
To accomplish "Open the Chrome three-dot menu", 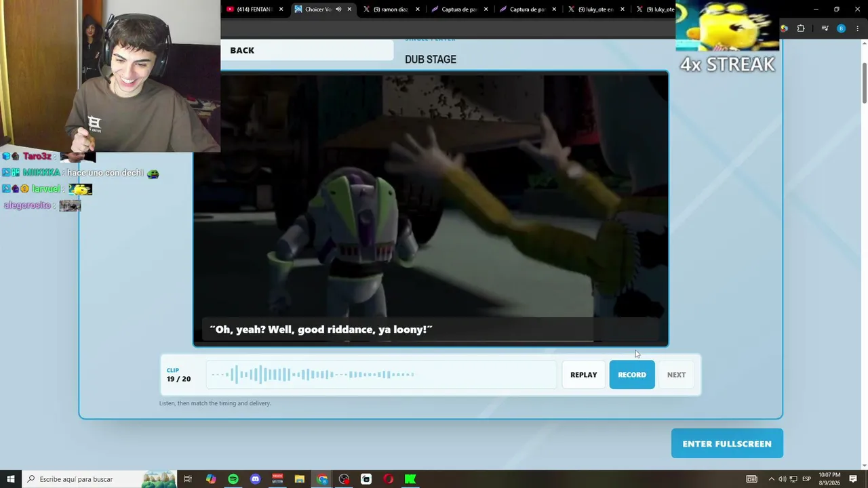I will [x=857, y=28].
